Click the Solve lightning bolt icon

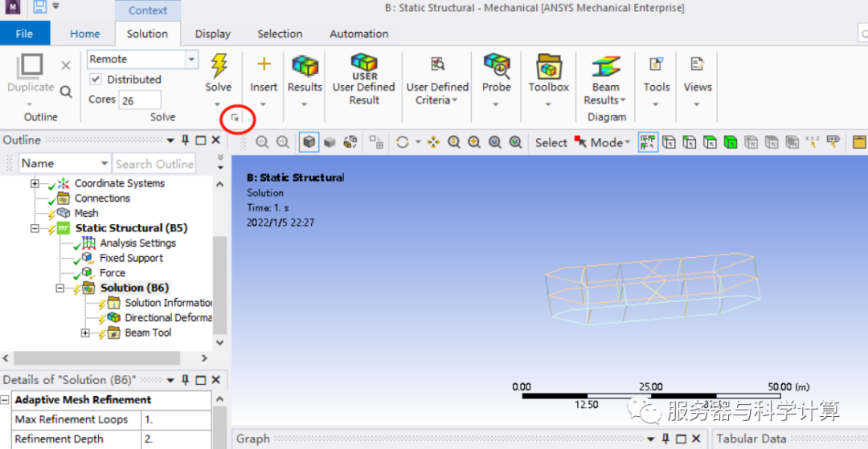219,66
